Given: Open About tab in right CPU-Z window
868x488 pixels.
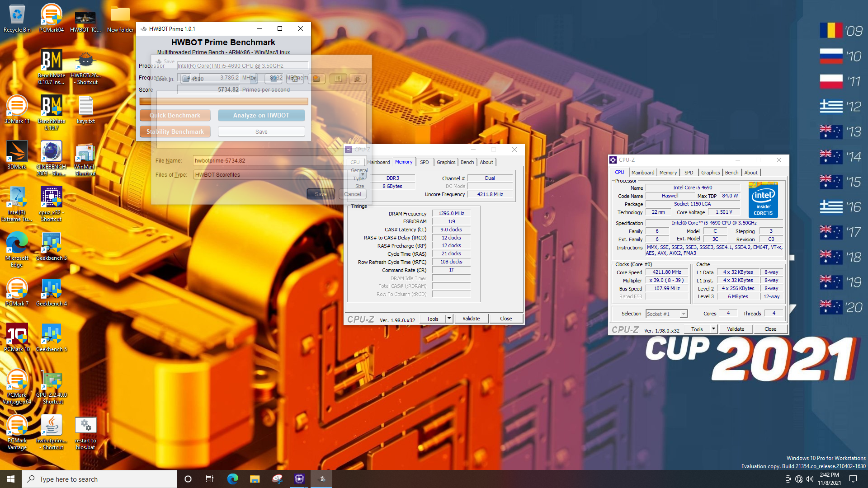Looking at the screenshot, I should point(750,173).
